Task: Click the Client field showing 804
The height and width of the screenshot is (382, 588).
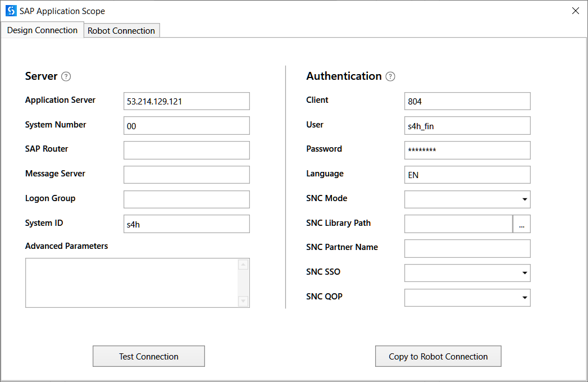Action: pos(467,101)
